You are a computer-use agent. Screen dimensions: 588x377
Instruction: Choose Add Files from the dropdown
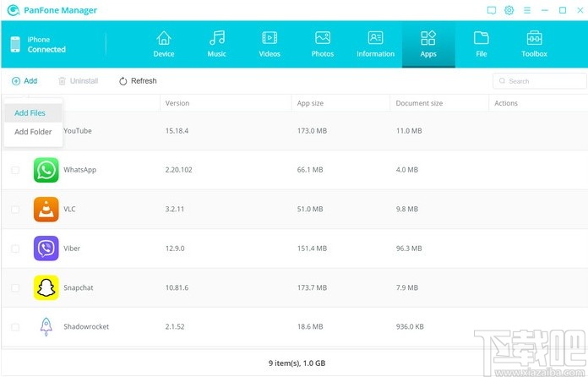coord(33,113)
